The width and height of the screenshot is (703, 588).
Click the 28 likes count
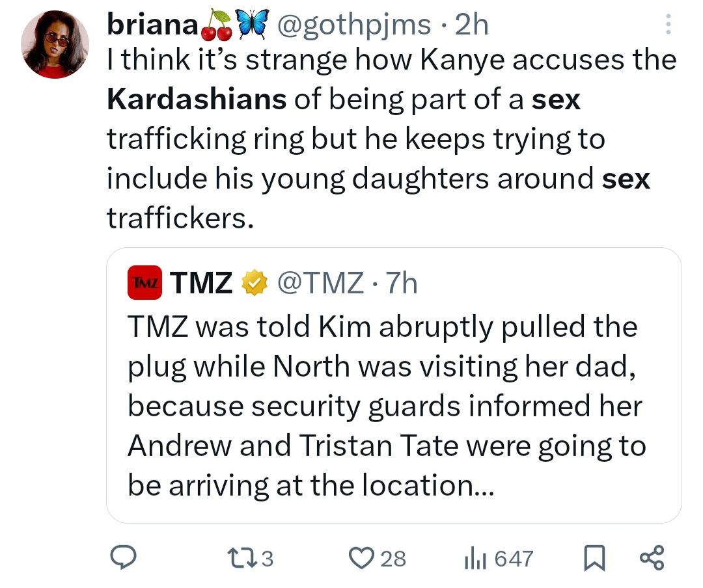click(x=393, y=558)
